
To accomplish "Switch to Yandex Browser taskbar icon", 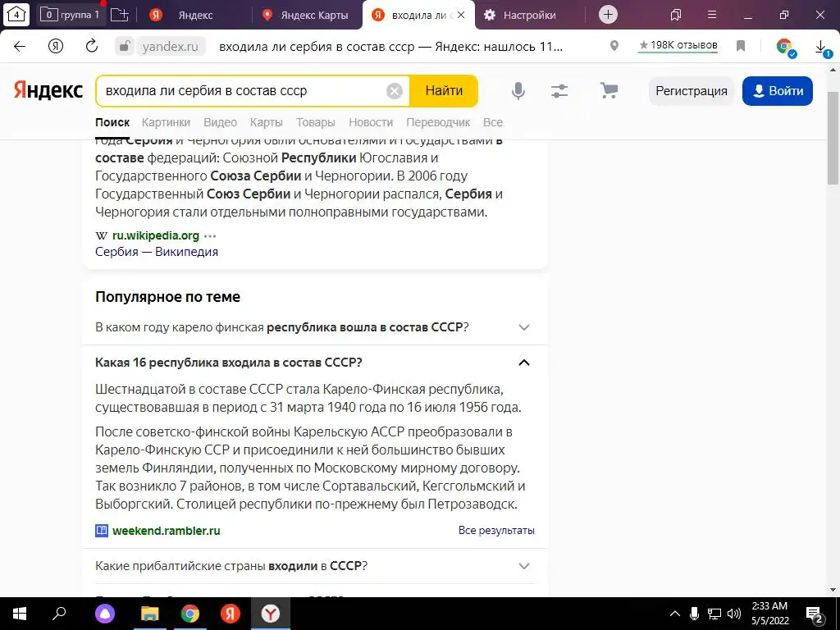I will 271,614.
